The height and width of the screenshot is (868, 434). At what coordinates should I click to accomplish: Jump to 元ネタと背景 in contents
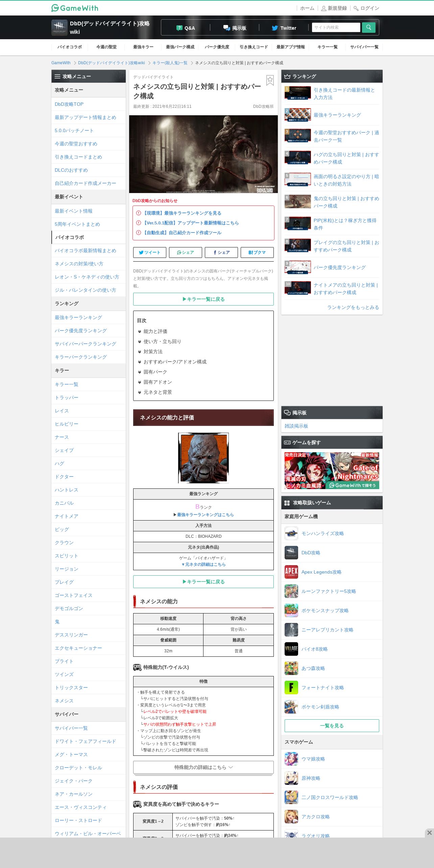tap(158, 392)
